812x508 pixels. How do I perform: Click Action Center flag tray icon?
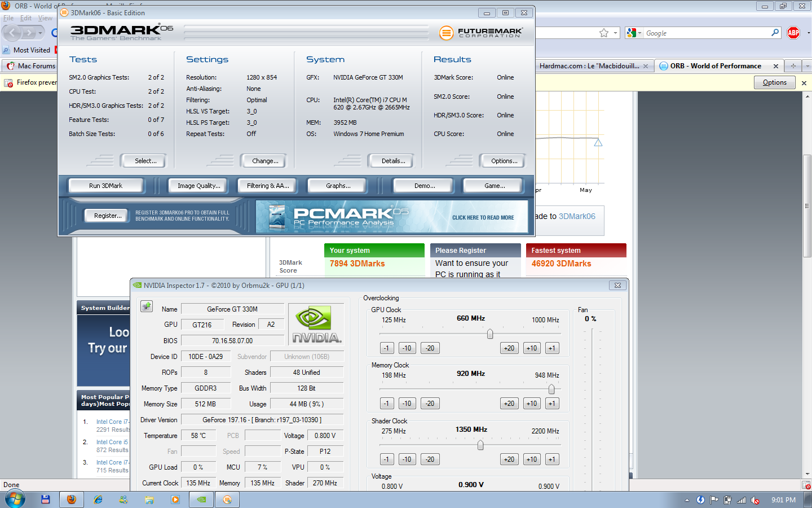click(714, 500)
